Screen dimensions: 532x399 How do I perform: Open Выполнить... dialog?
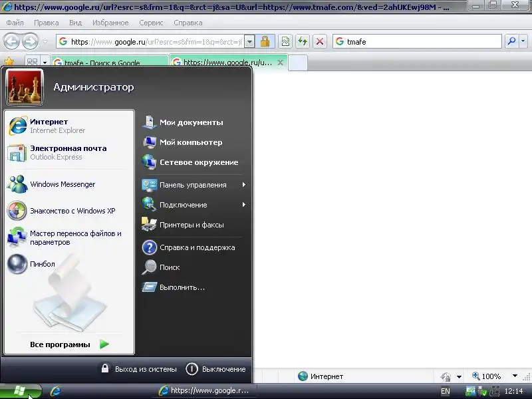click(x=193, y=287)
